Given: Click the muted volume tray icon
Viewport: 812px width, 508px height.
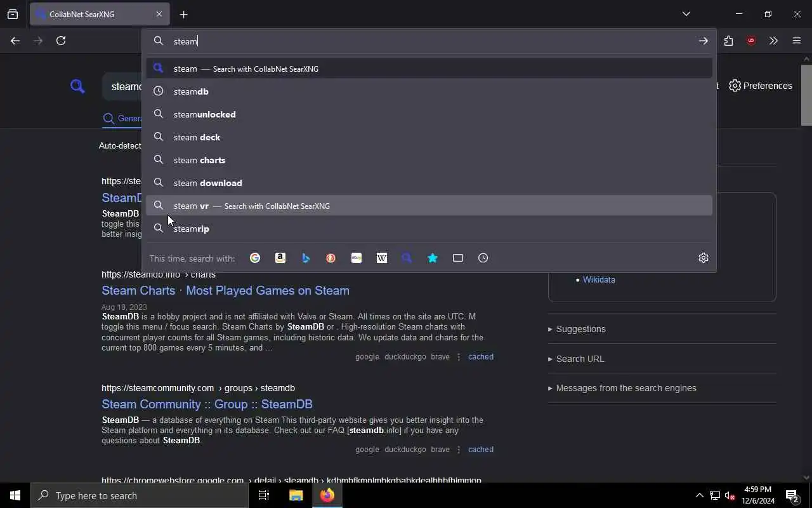Looking at the screenshot, I should tap(730, 495).
